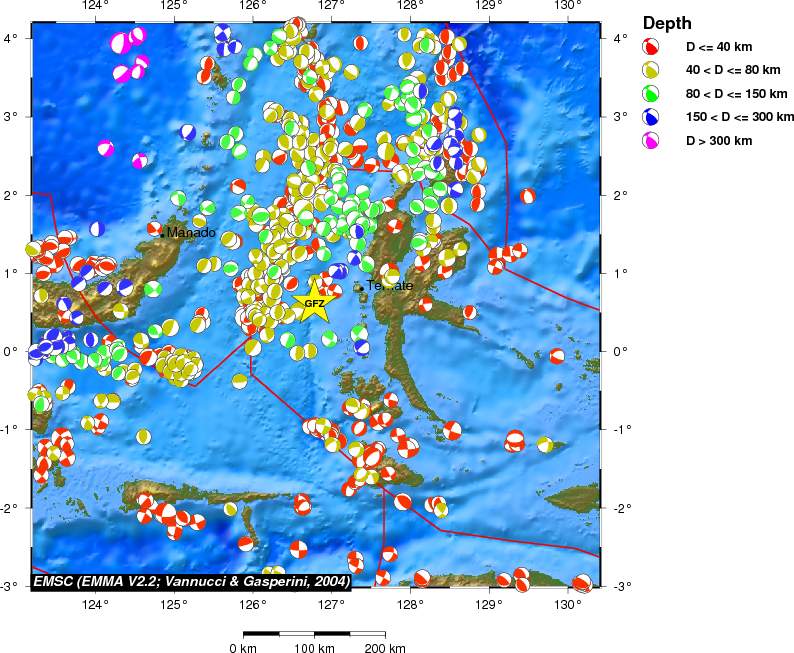Click the yellow 40 < D <= 80 km legend symbol

tap(651, 71)
